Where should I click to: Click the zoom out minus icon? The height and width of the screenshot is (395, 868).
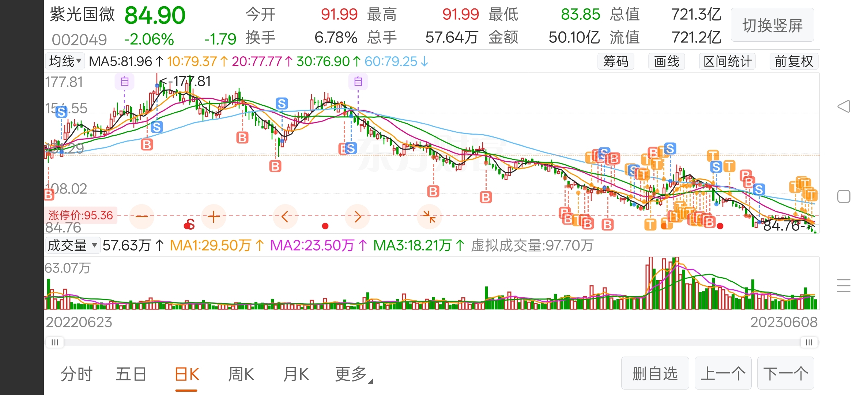(141, 217)
